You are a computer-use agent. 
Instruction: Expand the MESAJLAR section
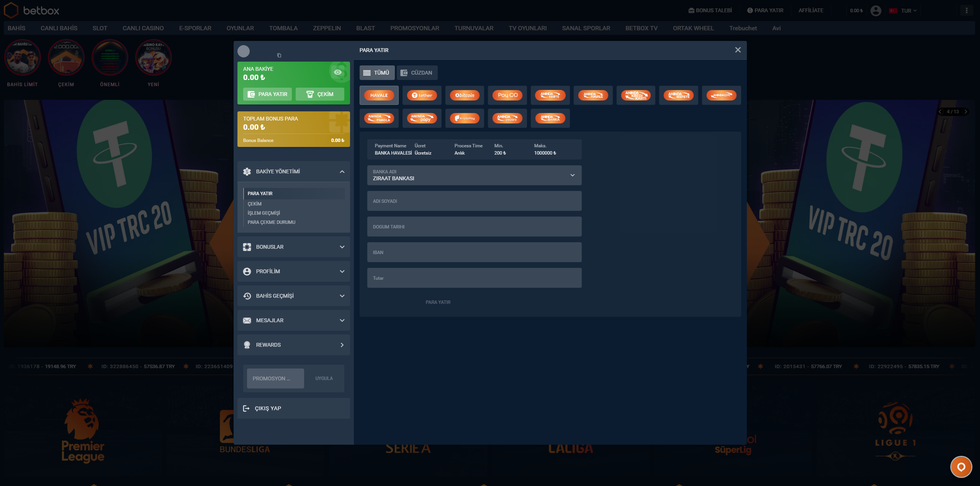coord(293,320)
